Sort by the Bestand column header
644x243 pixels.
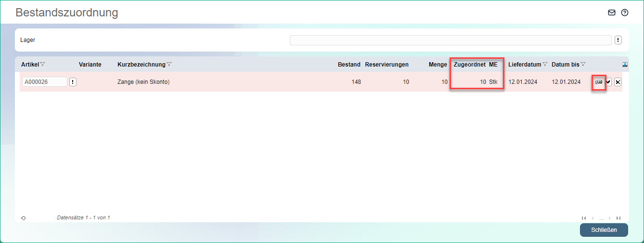click(x=349, y=64)
